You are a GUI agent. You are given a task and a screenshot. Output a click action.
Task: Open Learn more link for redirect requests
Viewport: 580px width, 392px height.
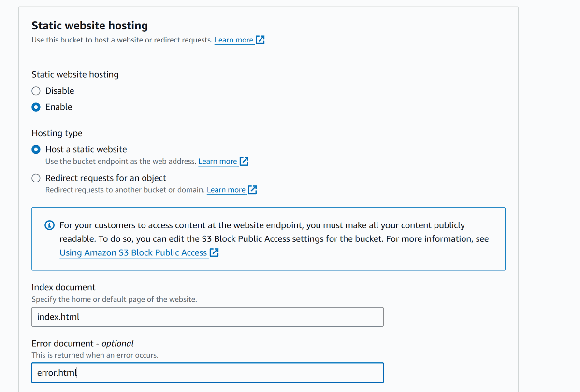point(226,190)
